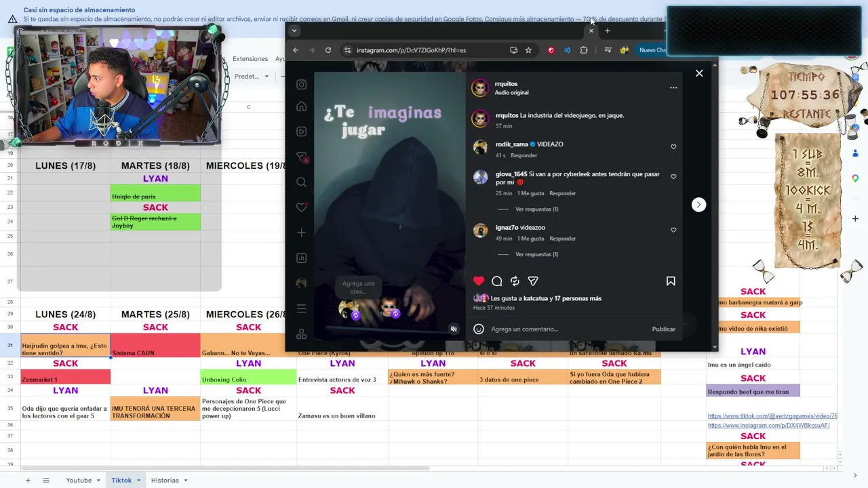Open Chrome profile avatar
Screen dimensions: 868x488
[624, 50]
